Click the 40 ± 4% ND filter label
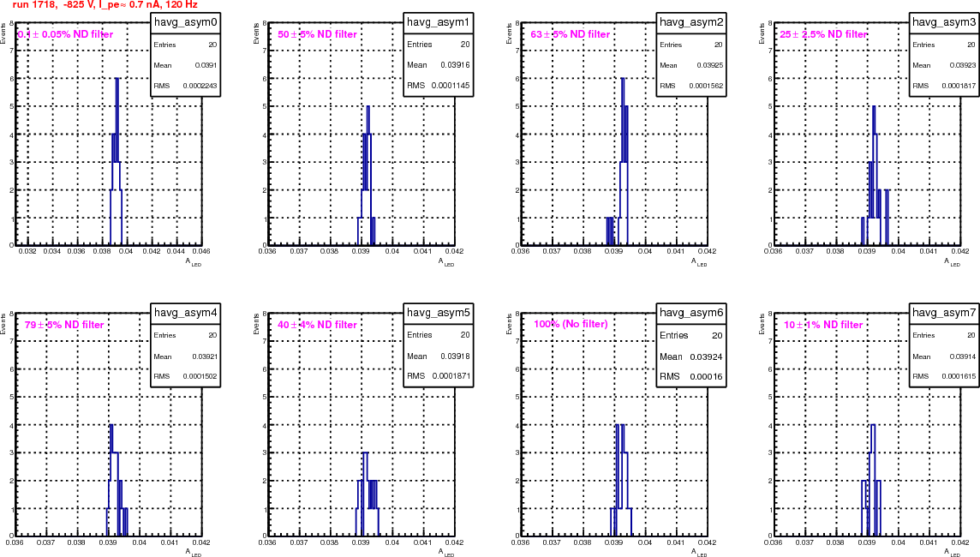The height and width of the screenshot is (557, 980). 318,325
